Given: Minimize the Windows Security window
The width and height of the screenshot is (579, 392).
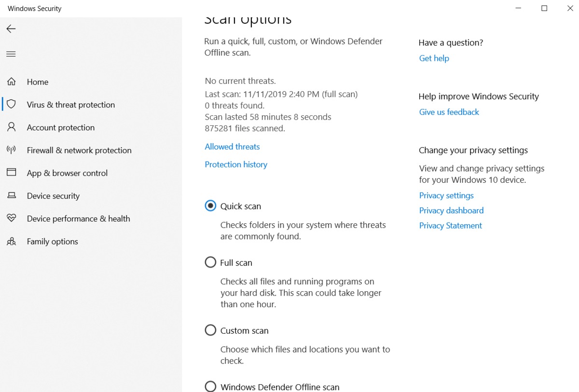Looking at the screenshot, I should coord(518,8).
